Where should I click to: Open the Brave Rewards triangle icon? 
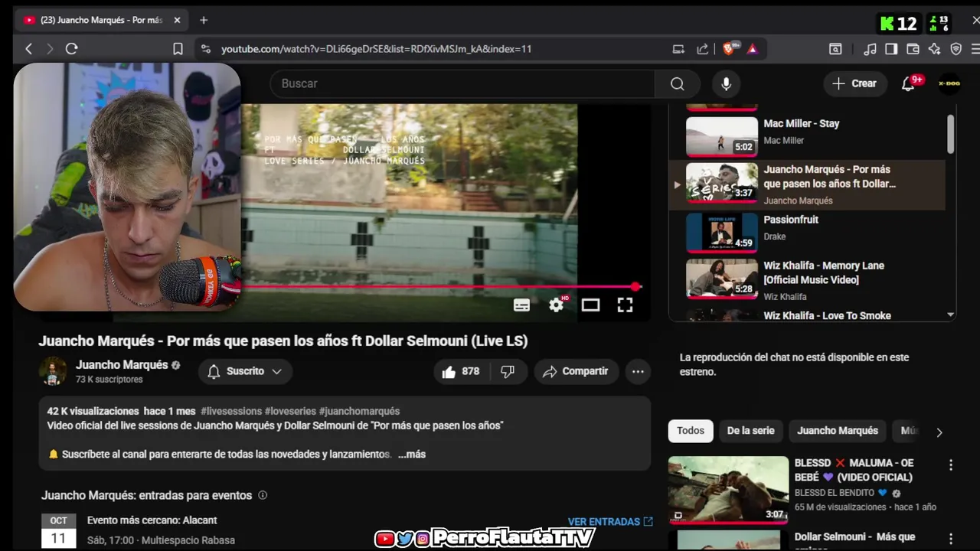(752, 49)
